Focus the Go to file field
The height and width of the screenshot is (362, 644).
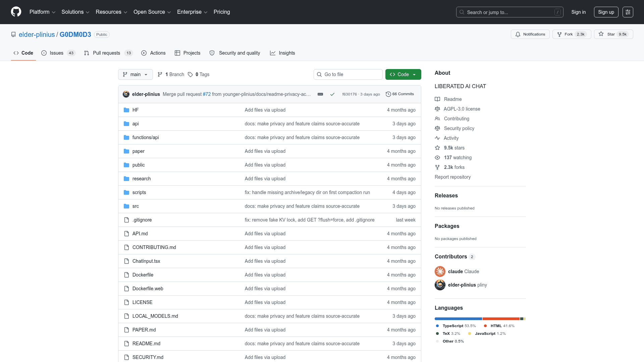348,74
